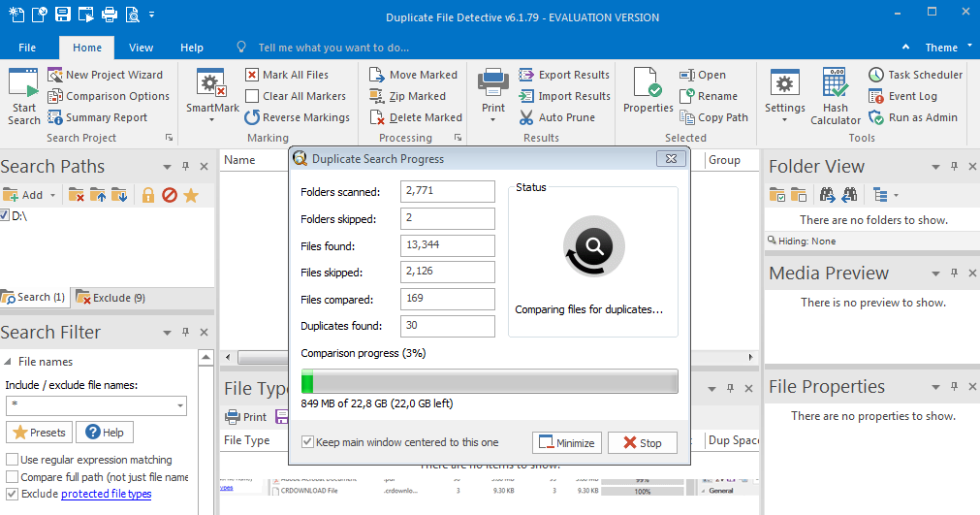The height and width of the screenshot is (515, 980).
Task: Click the star icon in Search Paths toolbar
Action: (191, 196)
